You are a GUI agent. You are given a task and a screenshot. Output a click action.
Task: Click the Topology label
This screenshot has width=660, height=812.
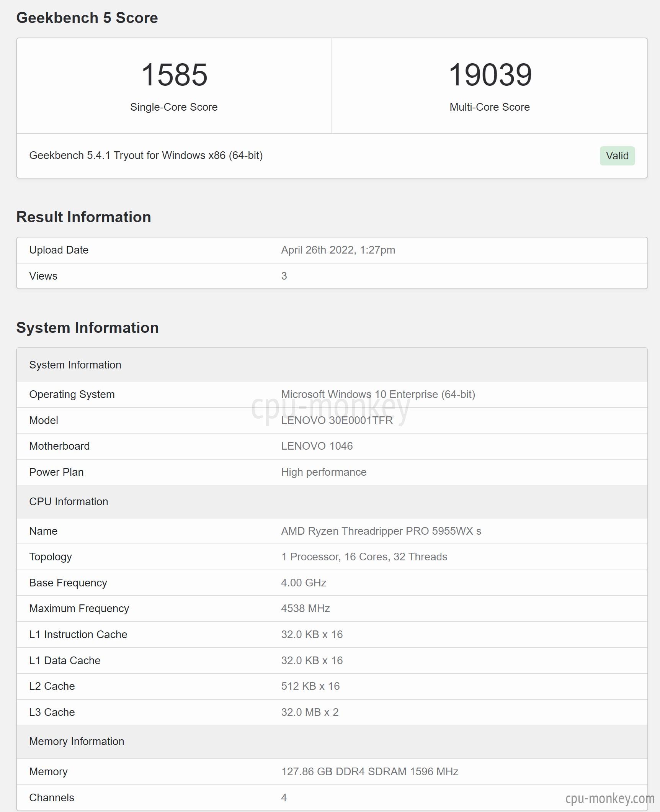(51, 557)
